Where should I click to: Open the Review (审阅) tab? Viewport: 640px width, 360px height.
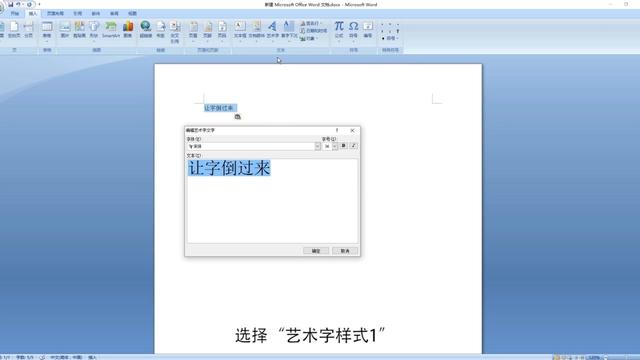coord(114,13)
